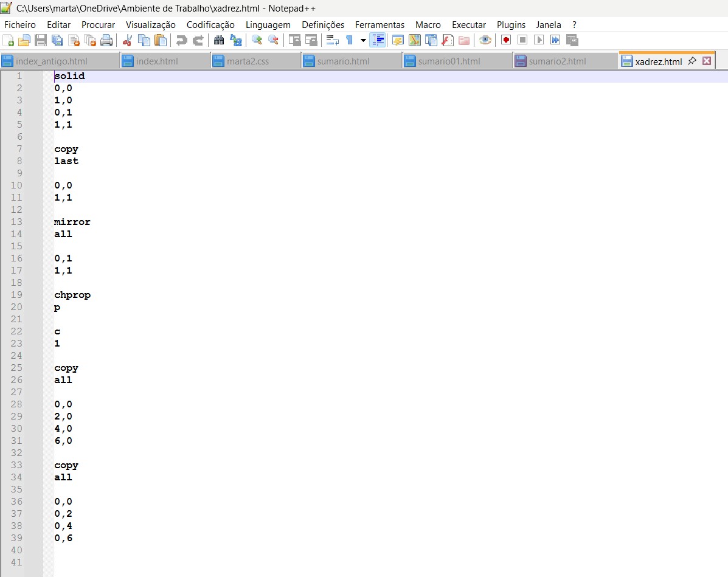The height and width of the screenshot is (577, 728).
Task: Click the Copy toolbar icon
Action: click(144, 40)
